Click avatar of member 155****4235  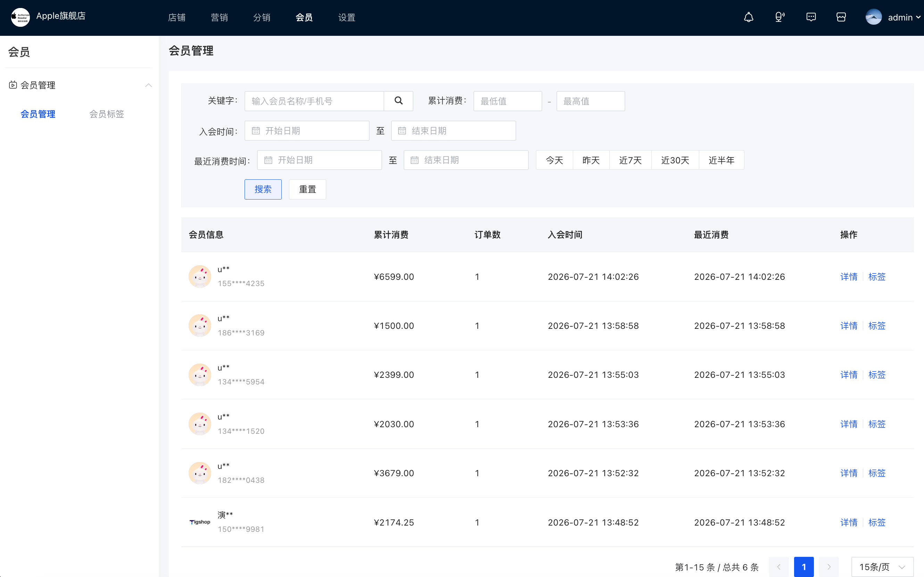point(200,277)
